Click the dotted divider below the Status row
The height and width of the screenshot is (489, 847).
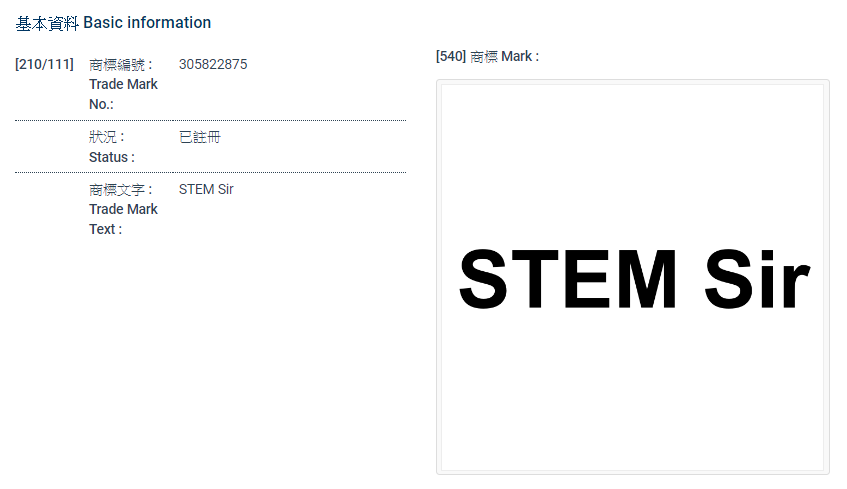click(x=210, y=172)
